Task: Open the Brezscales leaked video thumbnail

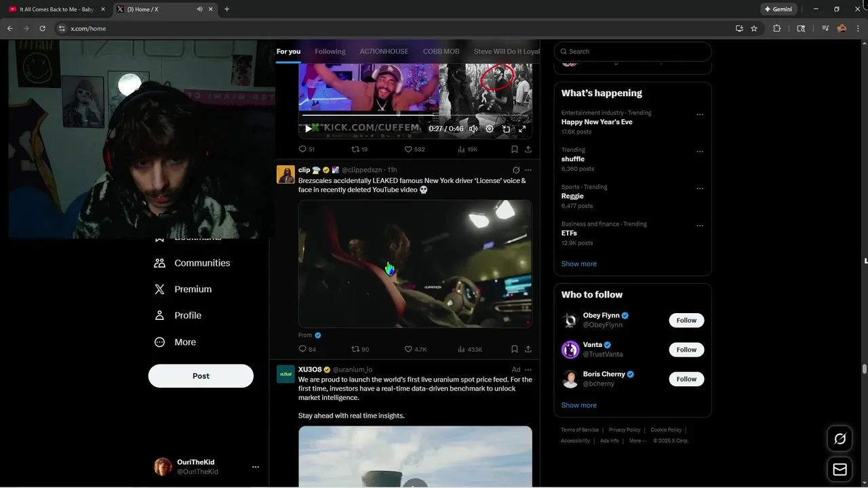Action: tap(415, 264)
